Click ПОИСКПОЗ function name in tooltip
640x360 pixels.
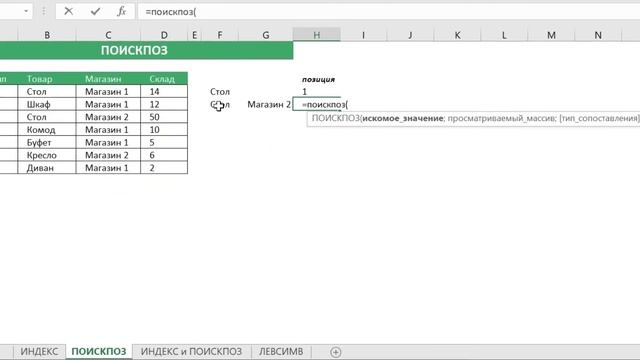336,118
